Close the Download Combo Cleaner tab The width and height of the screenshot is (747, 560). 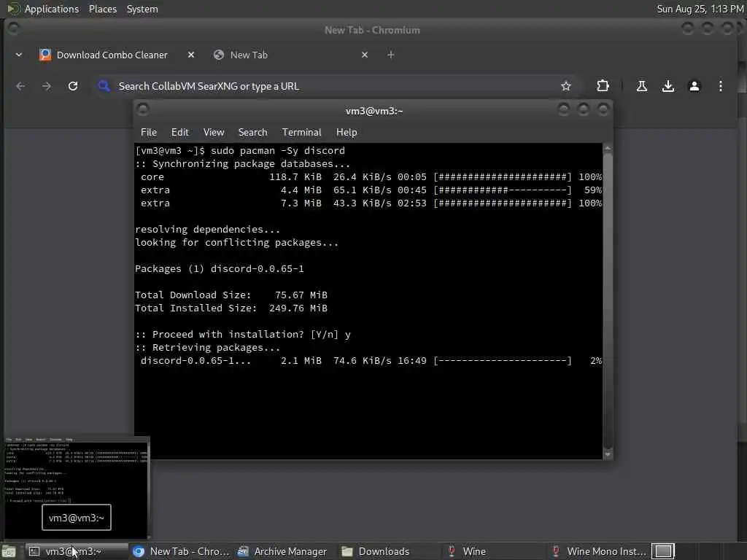[x=191, y=55]
